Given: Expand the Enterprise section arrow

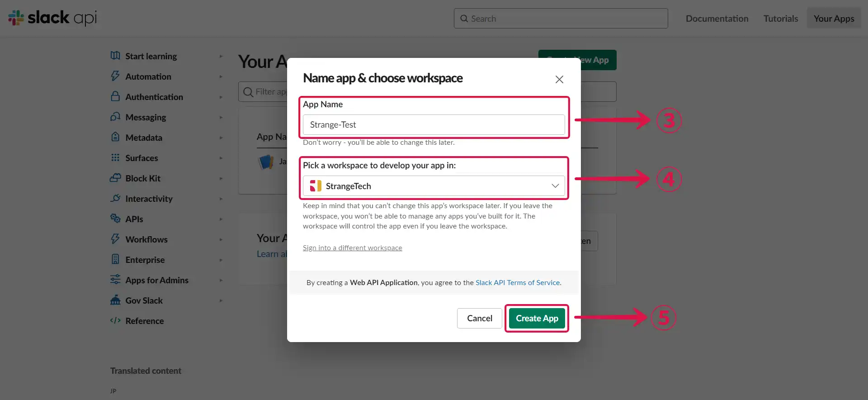Looking at the screenshot, I should (x=221, y=260).
